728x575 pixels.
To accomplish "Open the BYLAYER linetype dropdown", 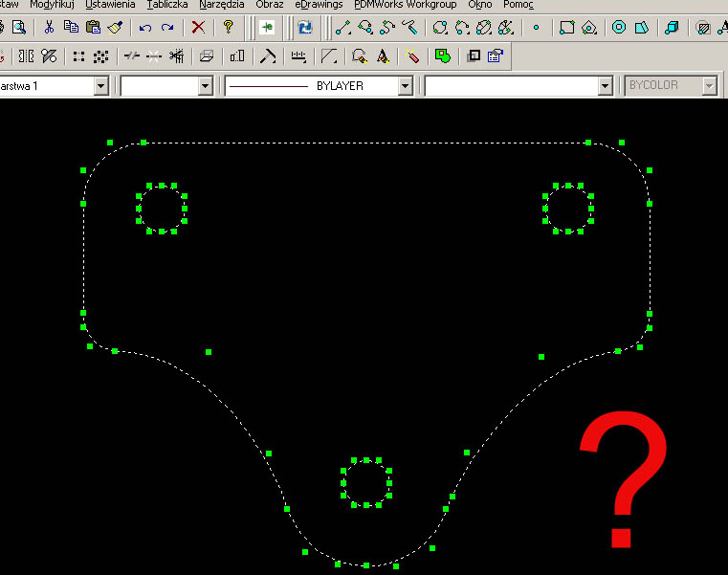I will coord(405,86).
